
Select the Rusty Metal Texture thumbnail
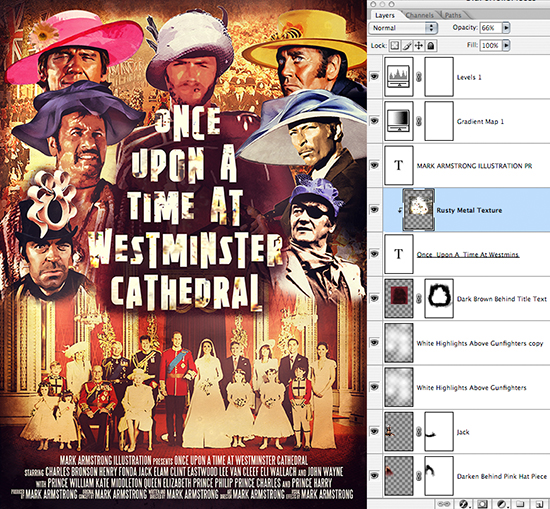pos(418,210)
